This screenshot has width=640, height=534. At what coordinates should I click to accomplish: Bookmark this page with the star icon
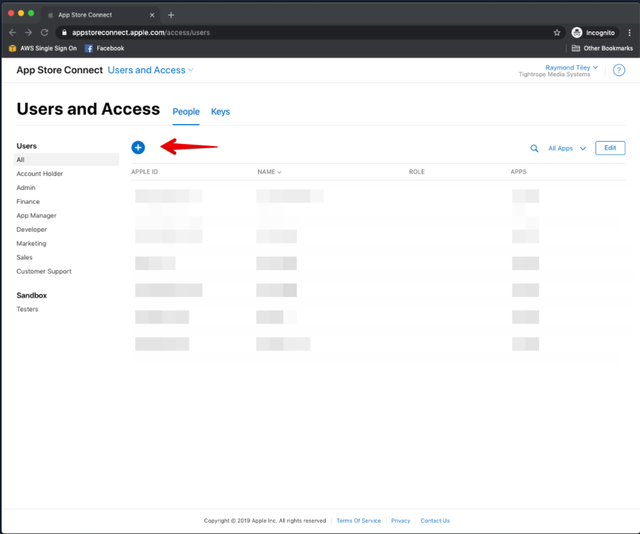click(557, 33)
